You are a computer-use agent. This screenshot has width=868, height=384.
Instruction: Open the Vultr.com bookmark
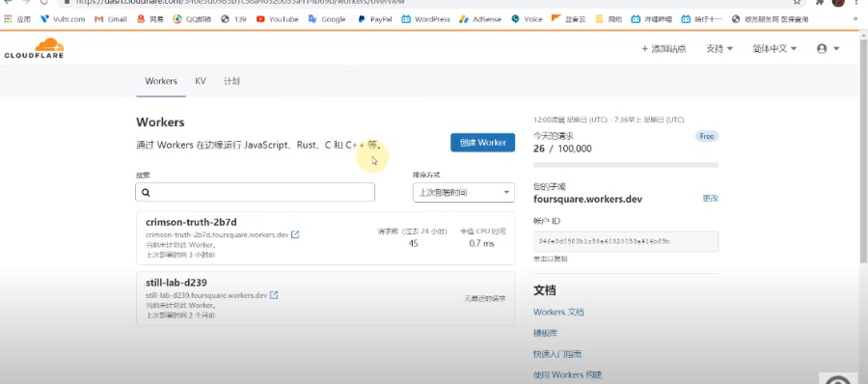pos(63,19)
